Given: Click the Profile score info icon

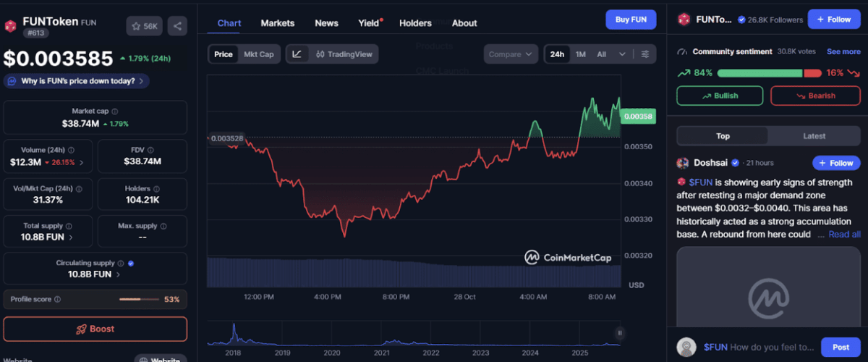Looking at the screenshot, I should click(x=58, y=299).
